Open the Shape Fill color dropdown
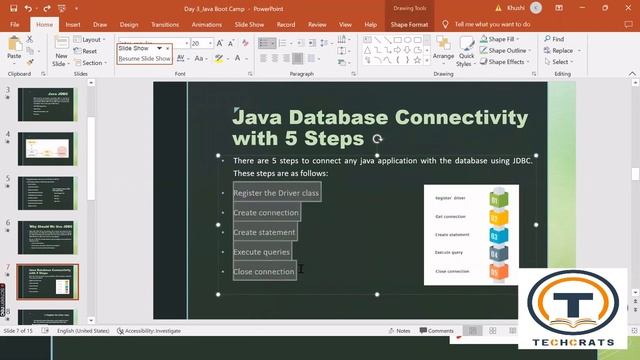Viewport: 640px width, 360px height. (x=518, y=39)
